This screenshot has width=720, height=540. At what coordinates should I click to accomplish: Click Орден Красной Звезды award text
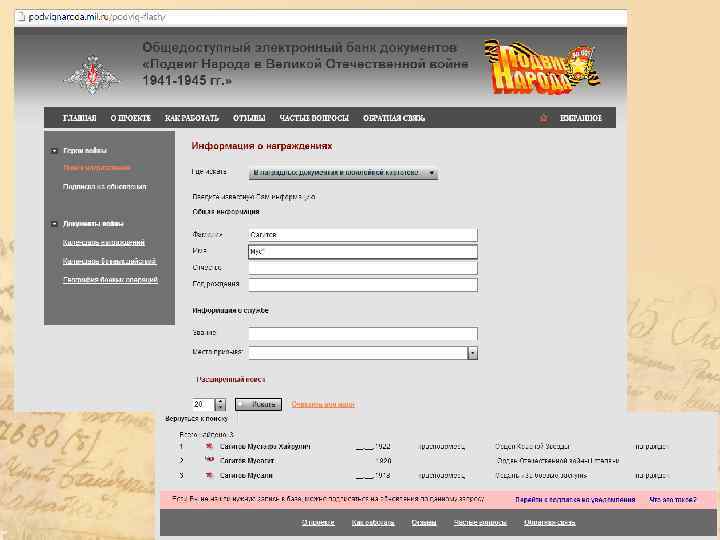coord(532,446)
